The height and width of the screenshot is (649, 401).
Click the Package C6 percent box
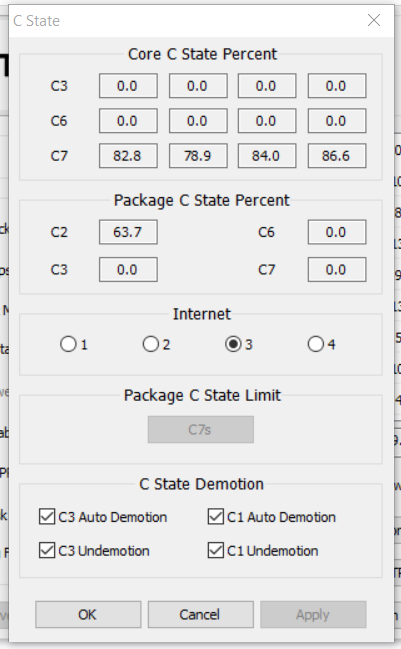tap(336, 232)
